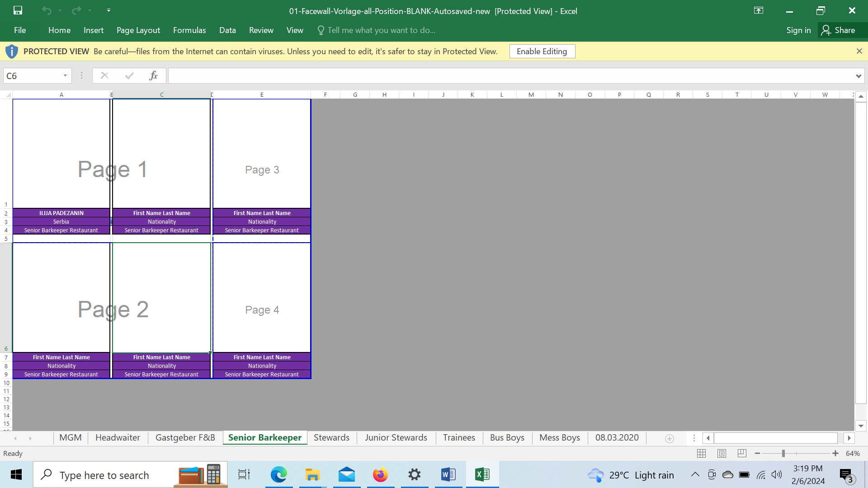Click the Tell me search field
Screen dimensions: 868x488
point(381,30)
